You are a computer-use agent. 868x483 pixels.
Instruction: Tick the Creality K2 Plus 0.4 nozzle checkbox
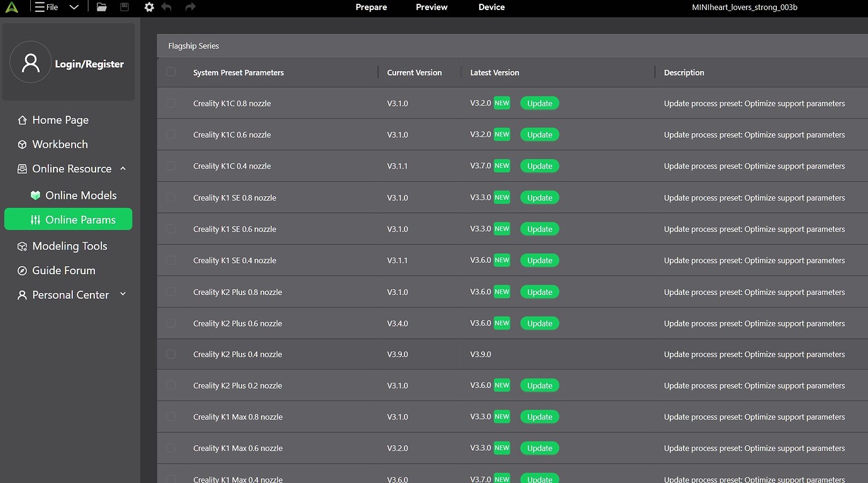click(x=171, y=354)
